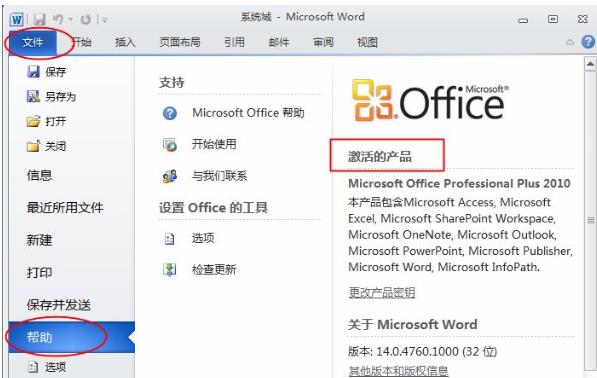Click the 关闭 folder icon in sidebar
Viewport: 597px width, 378px height.
[34, 146]
